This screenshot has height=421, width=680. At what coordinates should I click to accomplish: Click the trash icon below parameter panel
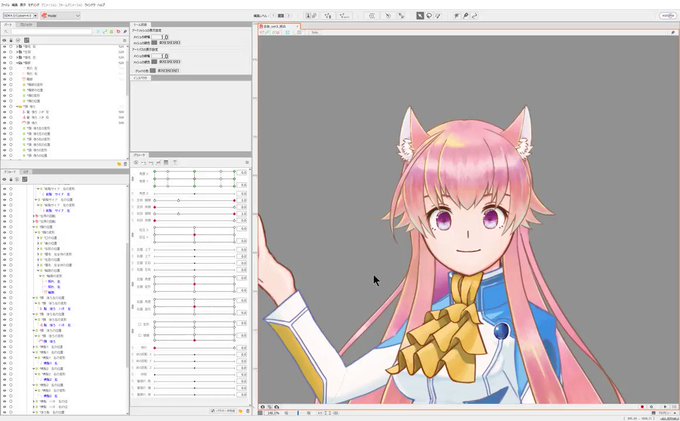click(248, 411)
